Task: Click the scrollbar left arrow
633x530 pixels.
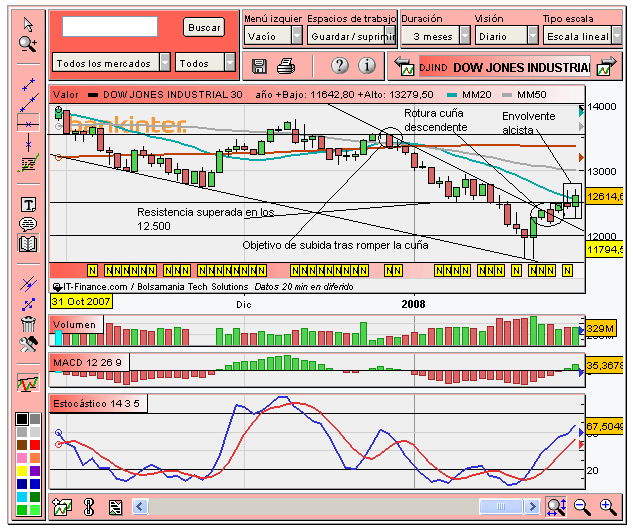Action: click(140, 506)
